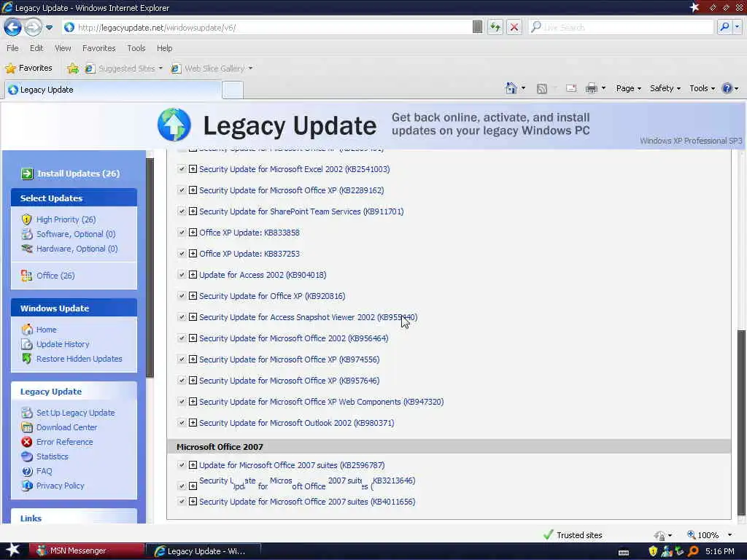747x560 pixels.
Task: Expand details for Office XP KB957646
Action: point(193,381)
